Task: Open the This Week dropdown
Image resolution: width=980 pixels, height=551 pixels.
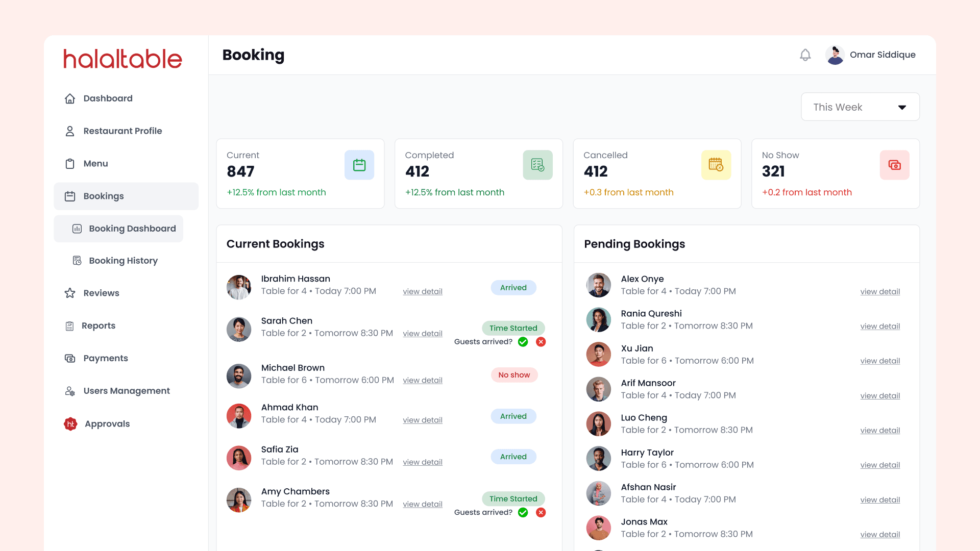Action: pyautogui.click(x=860, y=107)
